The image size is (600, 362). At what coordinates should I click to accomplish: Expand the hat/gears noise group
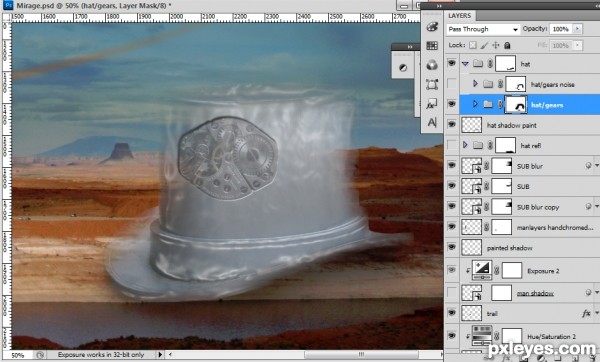[475, 83]
